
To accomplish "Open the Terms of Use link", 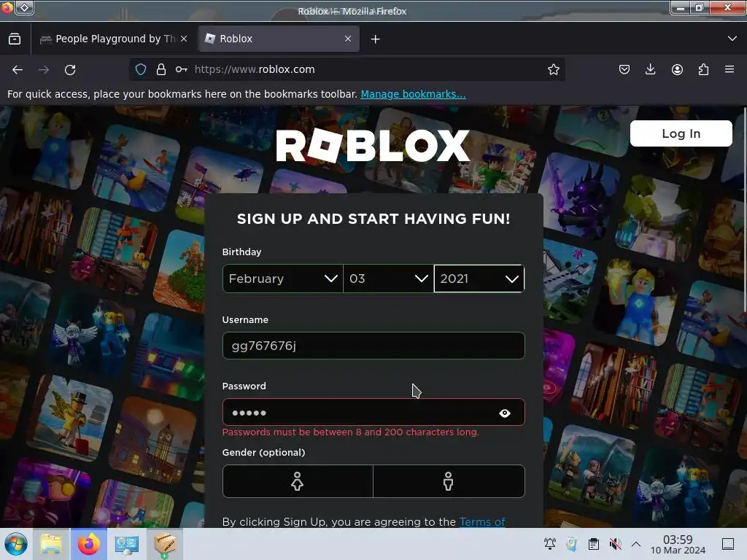I will tap(482, 522).
